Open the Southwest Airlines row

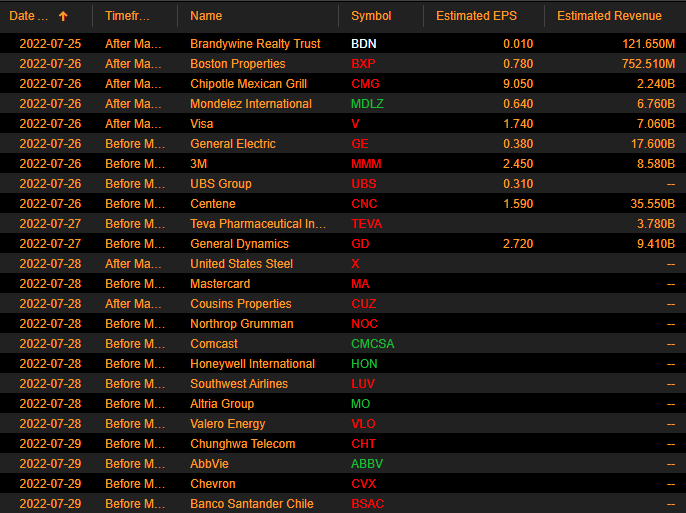tap(238, 384)
